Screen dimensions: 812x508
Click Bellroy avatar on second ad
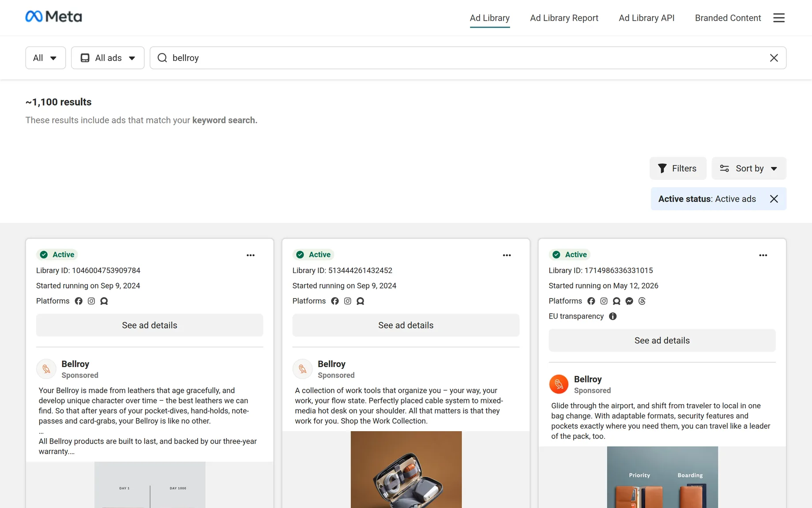(x=303, y=369)
